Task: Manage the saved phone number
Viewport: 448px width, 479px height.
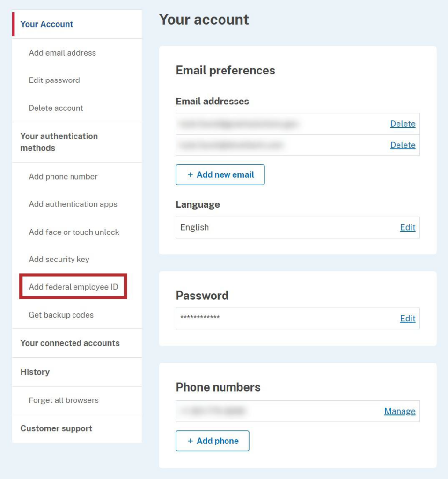Action: pos(400,411)
